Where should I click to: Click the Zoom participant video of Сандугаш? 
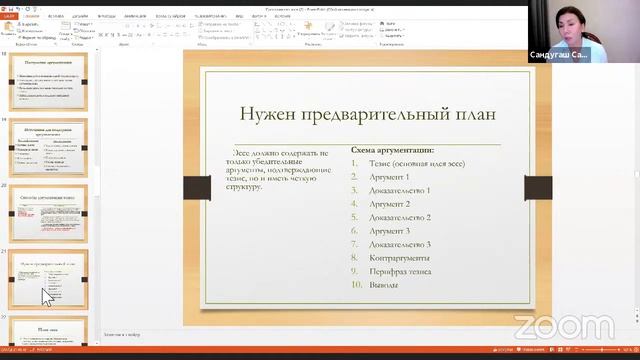[x=584, y=31]
